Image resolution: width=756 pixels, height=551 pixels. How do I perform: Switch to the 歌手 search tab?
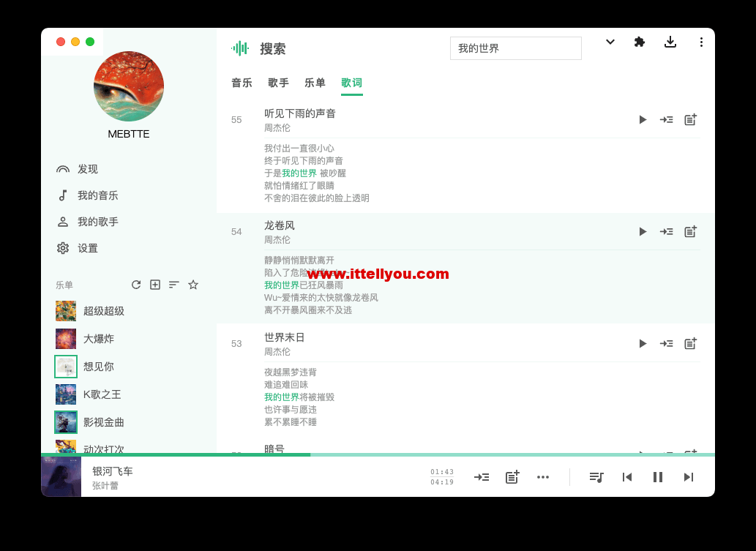coord(278,83)
